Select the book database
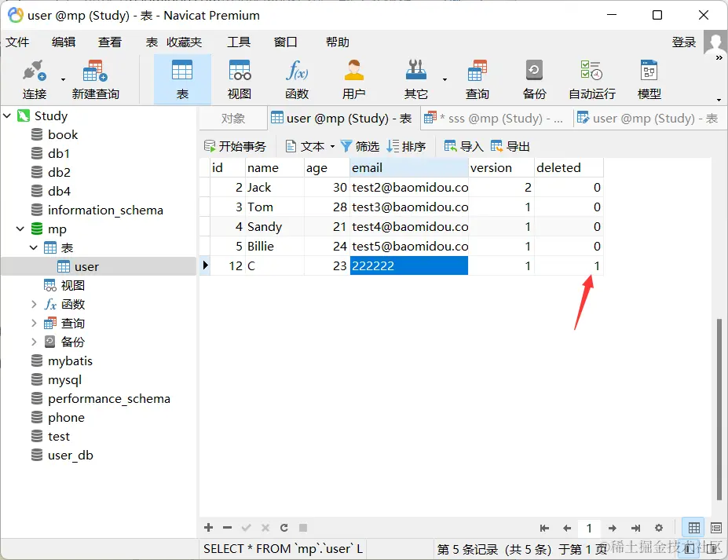The width and height of the screenshot is (728, 560). (63, 134)
